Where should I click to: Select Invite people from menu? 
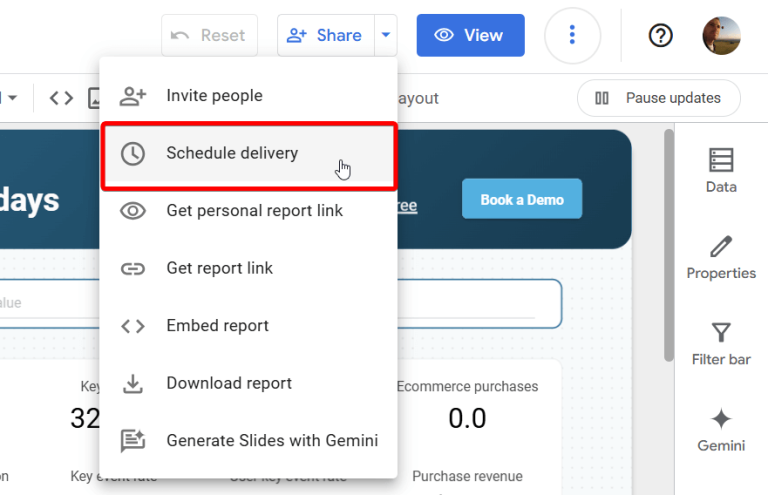click(214, 96)
